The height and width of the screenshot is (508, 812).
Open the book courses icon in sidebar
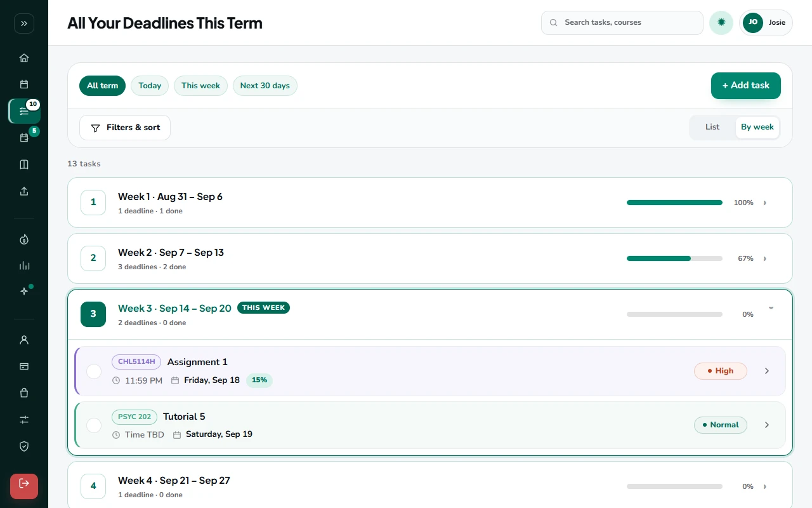coord(24,164)
